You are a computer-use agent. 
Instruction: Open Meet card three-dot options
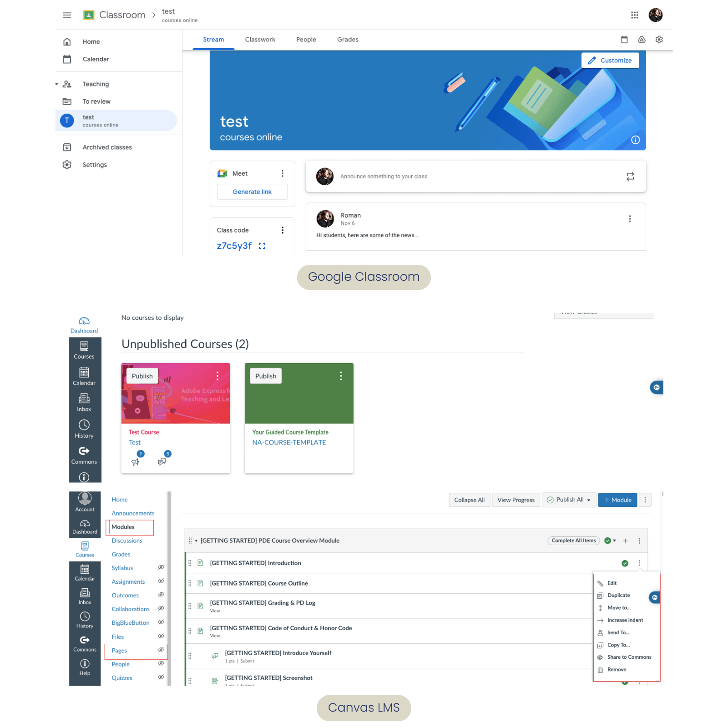coord(282,173)
